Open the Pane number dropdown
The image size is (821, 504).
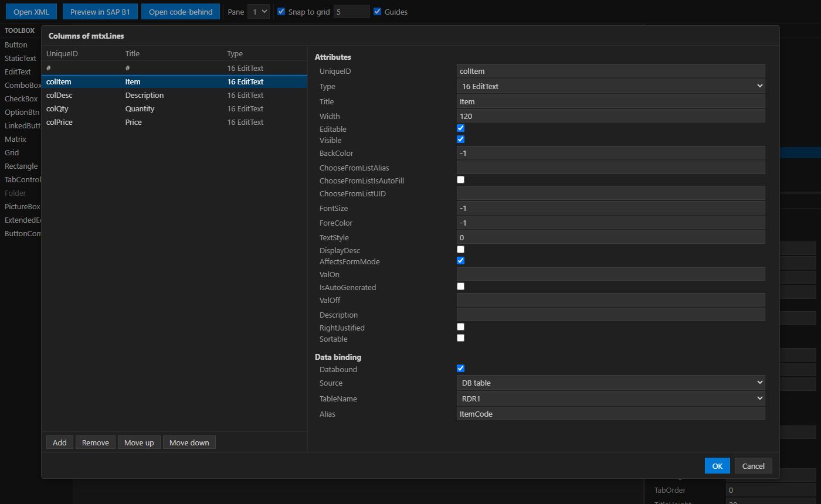pyautogui.click(x=258, y=11)
